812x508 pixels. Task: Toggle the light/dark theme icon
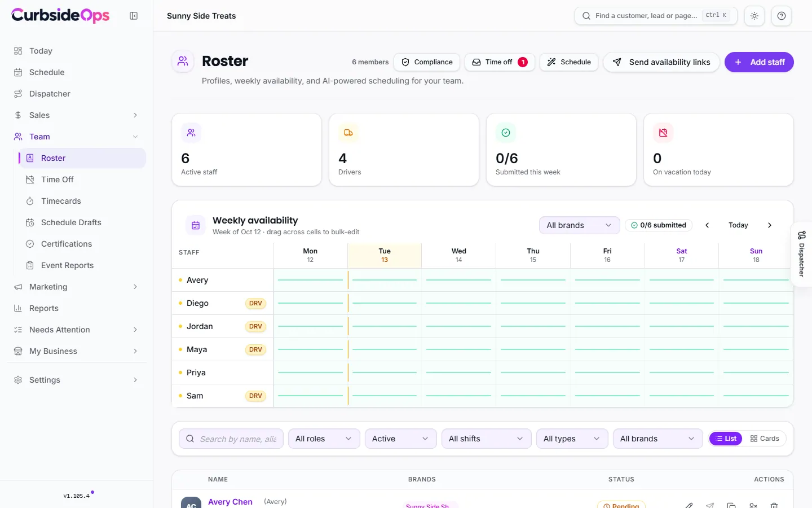click(754, 16)
